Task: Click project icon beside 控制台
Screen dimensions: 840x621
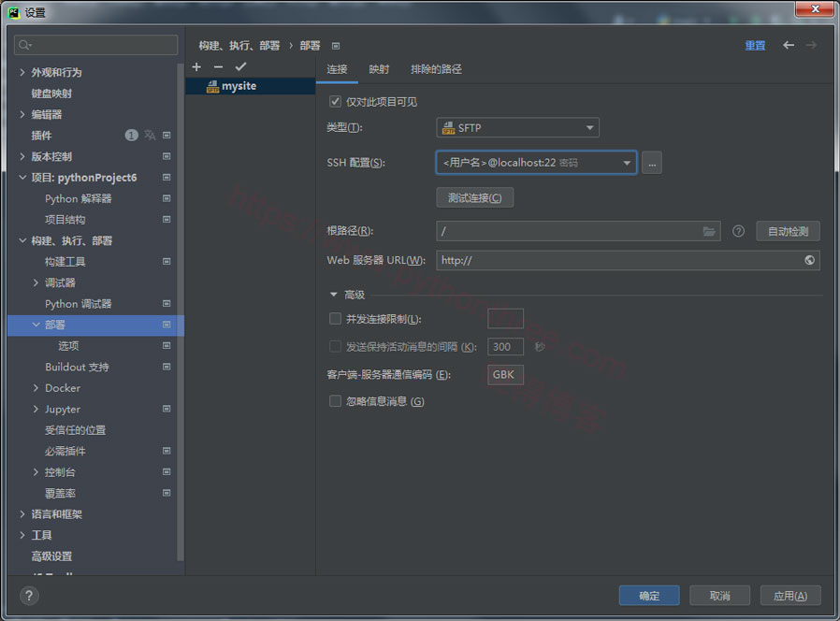Action: tap(167, 471)
